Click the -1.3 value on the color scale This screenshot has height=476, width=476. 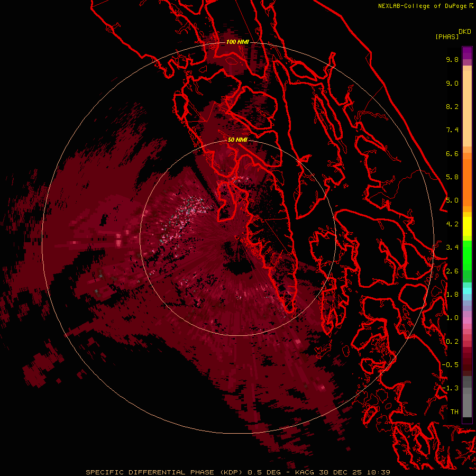[x=450, y=388]
